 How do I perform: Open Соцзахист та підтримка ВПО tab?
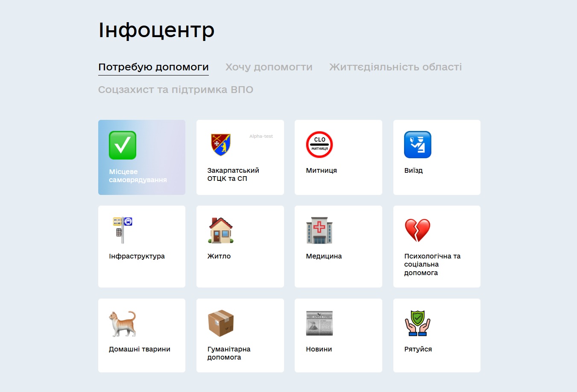pyautogui.click(x=176, y=90)
